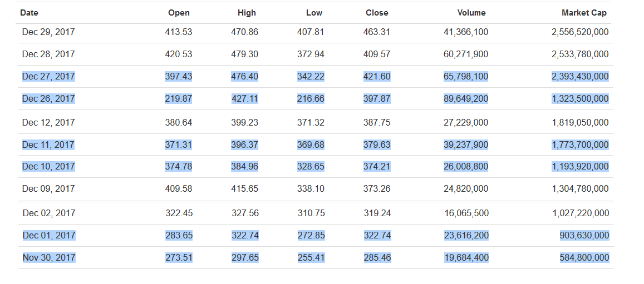644x284 pixels.
Task: Click the Date column header
Action: pos(29,13)
